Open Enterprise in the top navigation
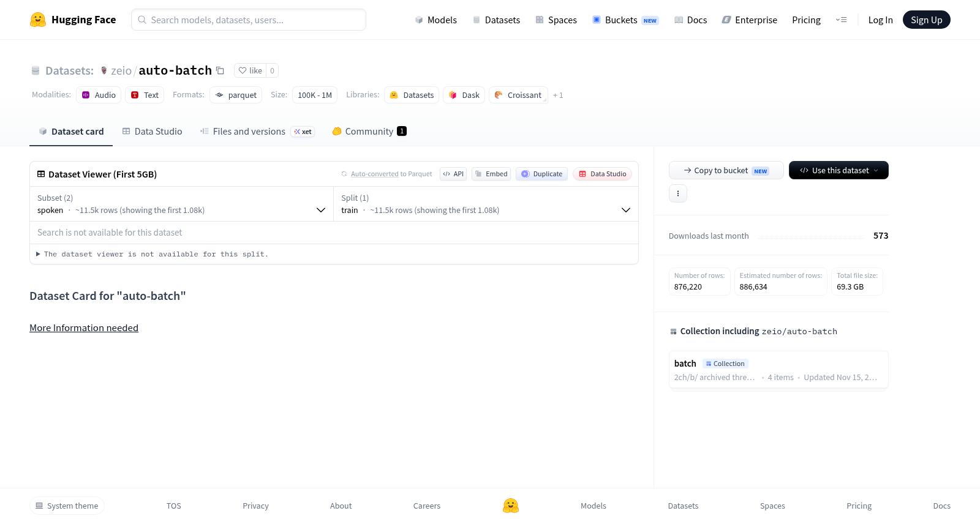980x527 pixels. coord(750,20)
